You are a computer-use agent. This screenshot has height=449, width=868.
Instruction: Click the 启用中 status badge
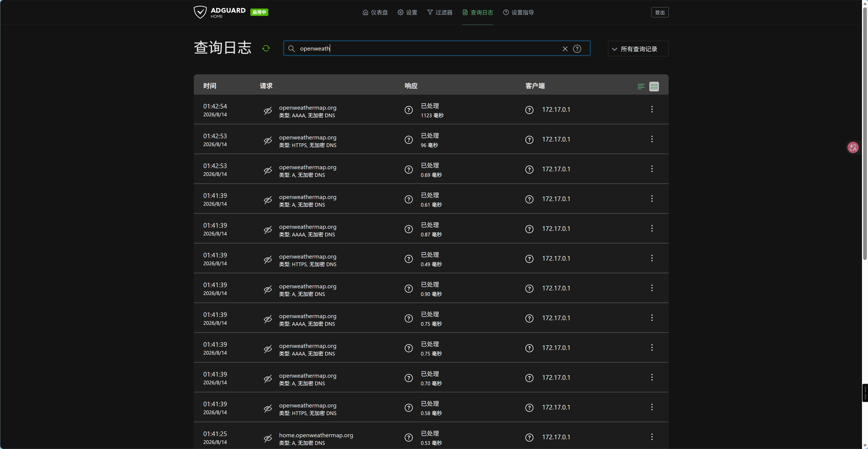[259, 12]
